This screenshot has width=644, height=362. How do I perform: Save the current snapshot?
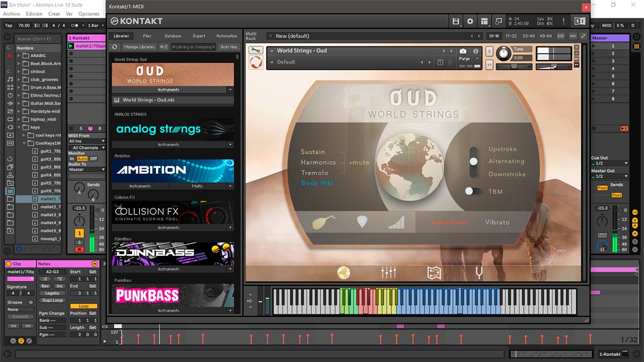[x=440, y=62]
